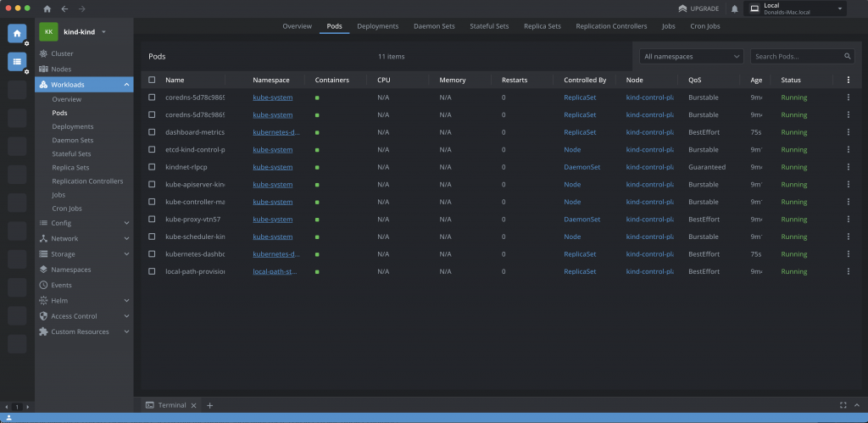
Task: Click the UPGRADE button
Action: point(698,8)
